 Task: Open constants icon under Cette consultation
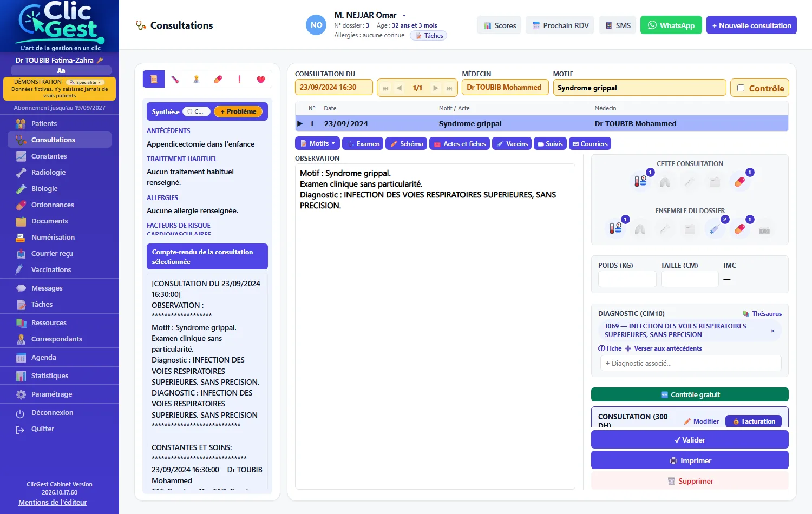coord(640,181)
